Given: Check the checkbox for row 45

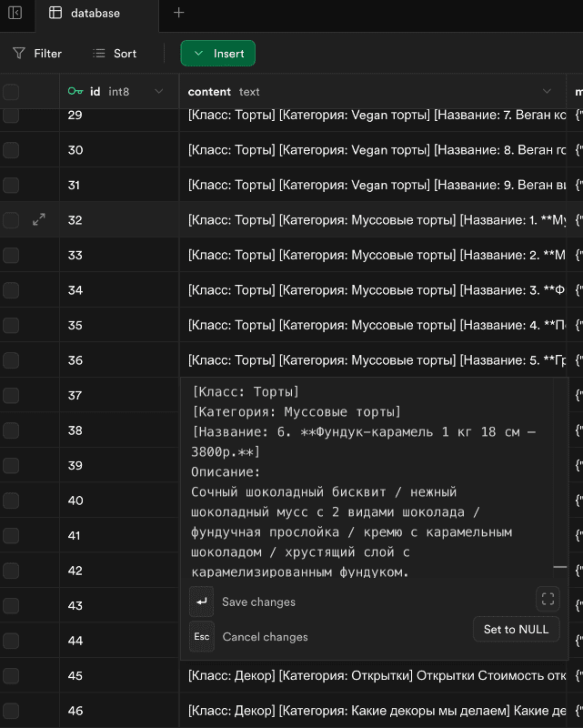Looking at the screenshot, I should (x=11, y=676).
